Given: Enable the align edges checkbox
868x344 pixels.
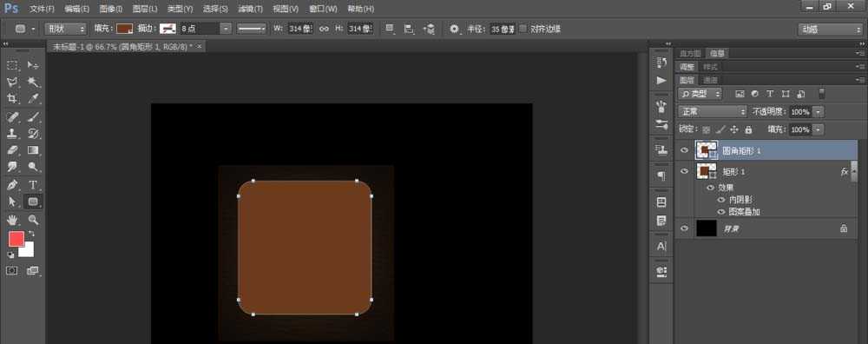Looking at the screenshot, I should (523, 29).
